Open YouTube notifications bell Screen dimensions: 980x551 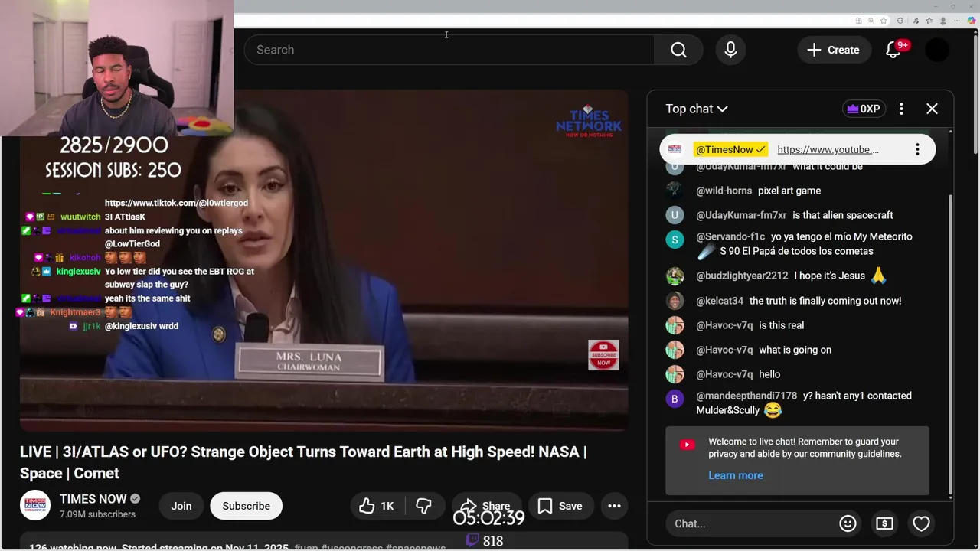pyautogui.click(x=893, y=50)
